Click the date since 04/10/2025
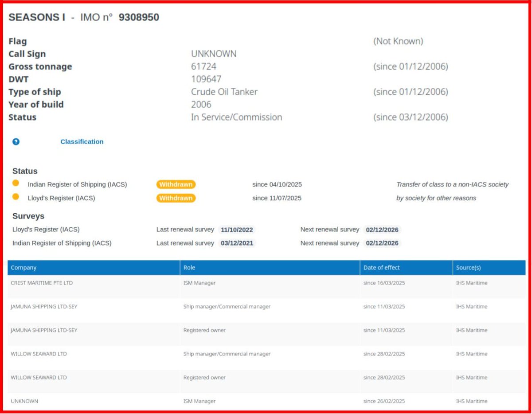 277,184
